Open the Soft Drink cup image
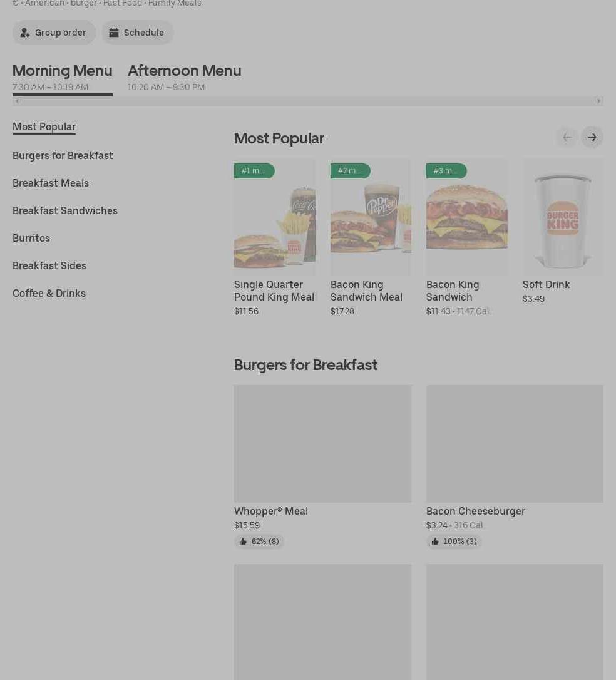This screenshot has height=680, width=616. [563, 217]
